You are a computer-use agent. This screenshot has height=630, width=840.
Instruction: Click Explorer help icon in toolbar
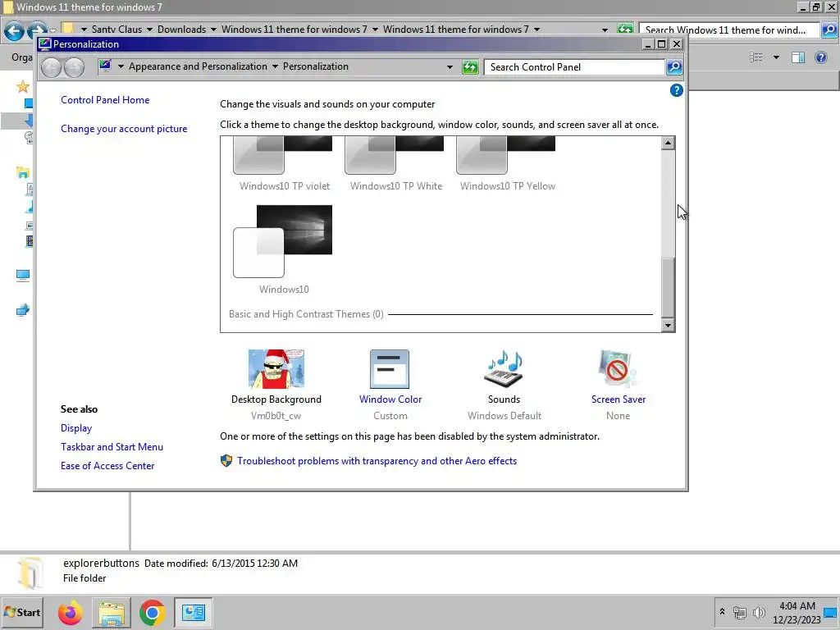pos(820,57)
